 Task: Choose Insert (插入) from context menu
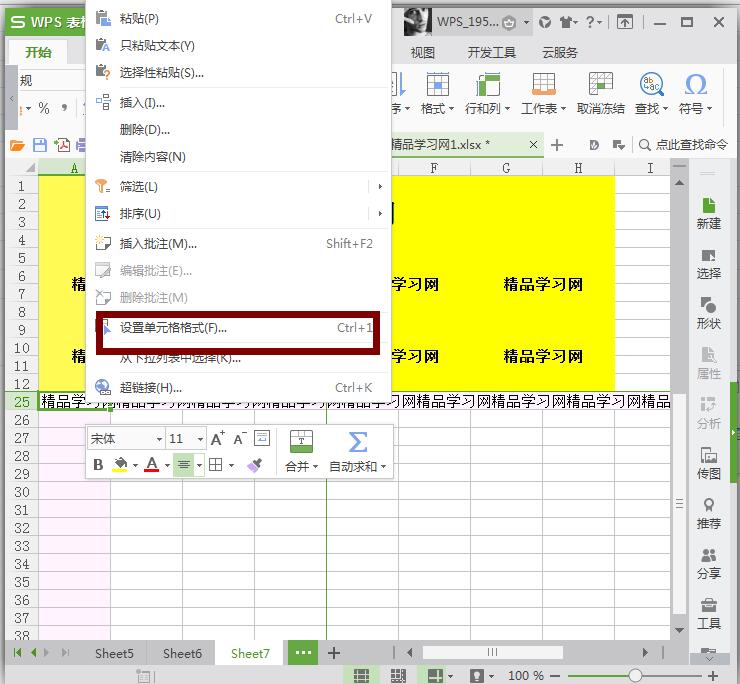pyautogui.click(x=238, y=102)
